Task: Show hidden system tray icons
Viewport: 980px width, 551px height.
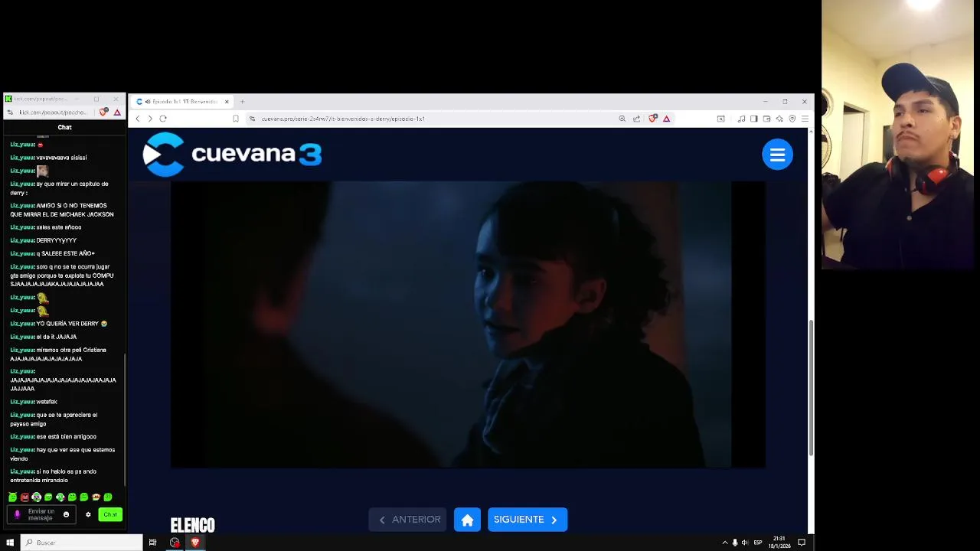Action: (725, 543)
